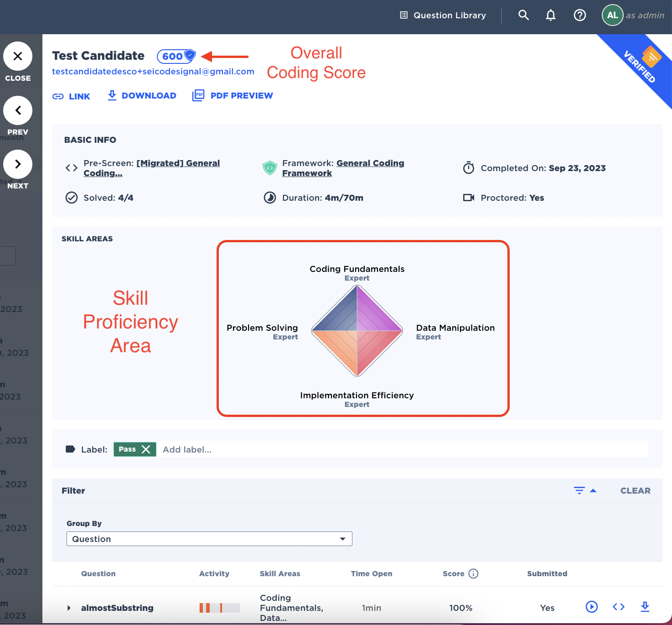The height and width of the screenshot is (625, 672).
Task: Open Question Library in top bar
Action: click(x=443, y=15)
